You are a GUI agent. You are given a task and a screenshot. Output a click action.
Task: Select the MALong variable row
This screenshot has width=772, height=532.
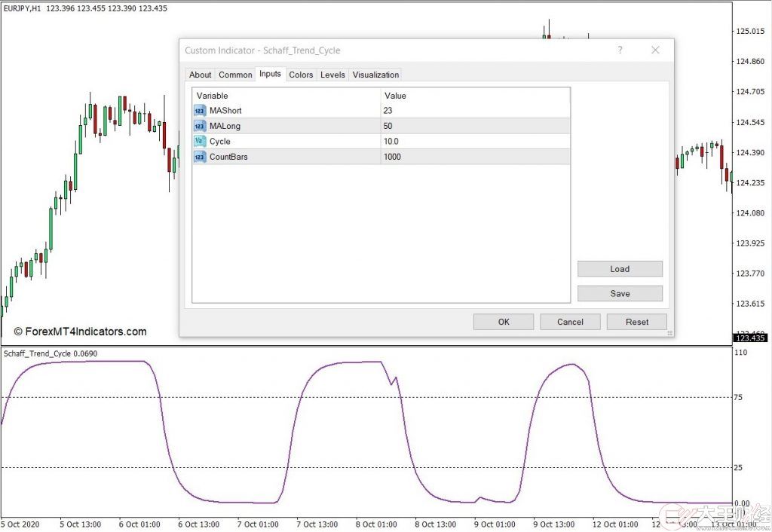(x=381, y=126)
